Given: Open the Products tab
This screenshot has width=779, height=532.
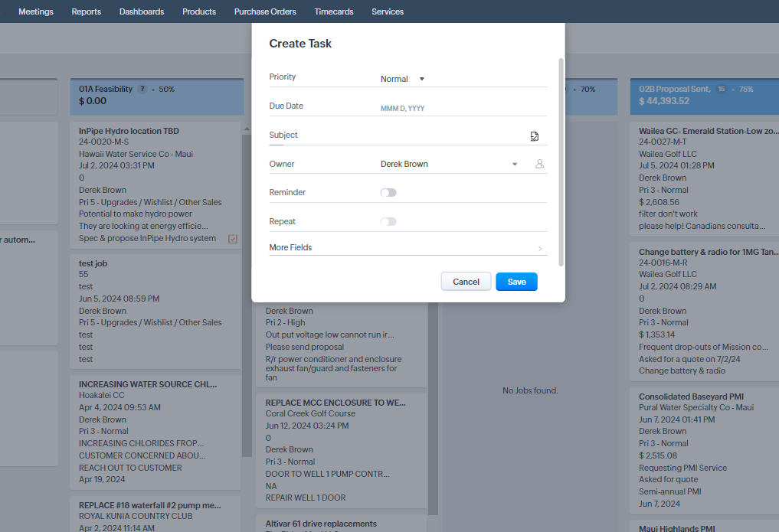Looking at the screenshot, I should pos(199,11).
